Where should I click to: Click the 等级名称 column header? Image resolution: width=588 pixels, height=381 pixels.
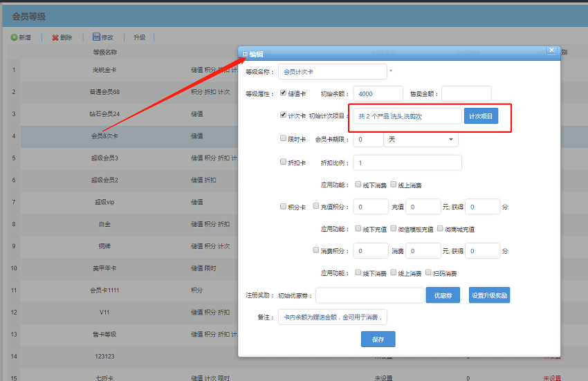[x=105, y=52]
